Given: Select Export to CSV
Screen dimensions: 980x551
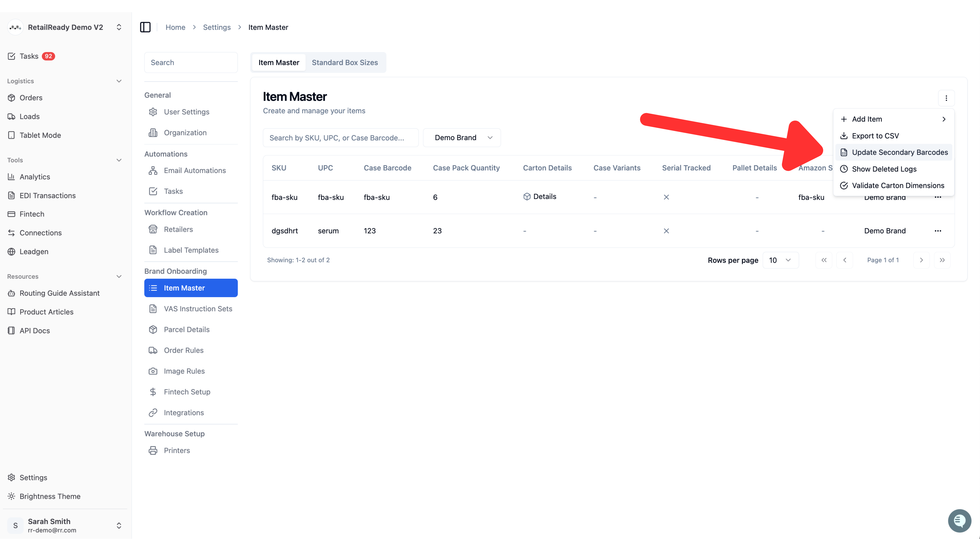Looking at the screenshot, I should (x=893, y=136).
